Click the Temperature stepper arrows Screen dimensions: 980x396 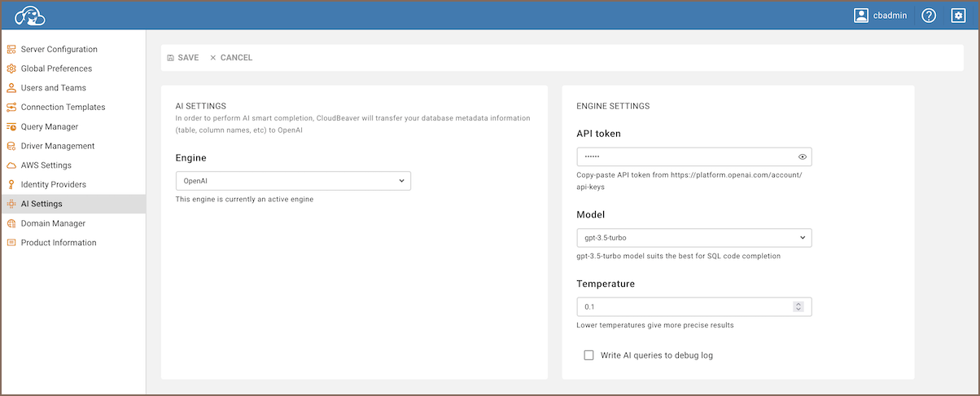coord(798,307)
